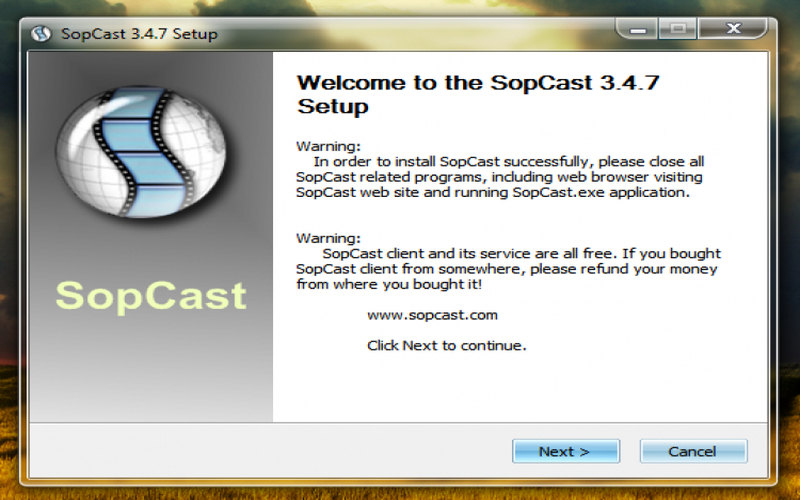Click the gray banner area below SopCast text

[150, 370]
